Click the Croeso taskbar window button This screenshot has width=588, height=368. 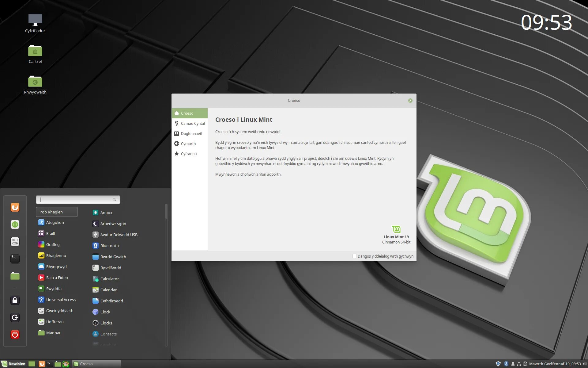(x=96, y=364)
